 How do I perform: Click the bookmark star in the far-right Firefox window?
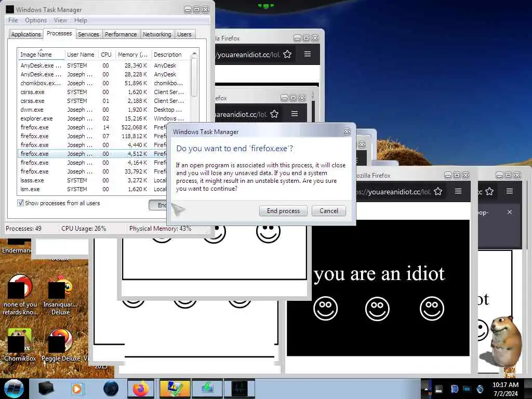[x=489, y=191]
